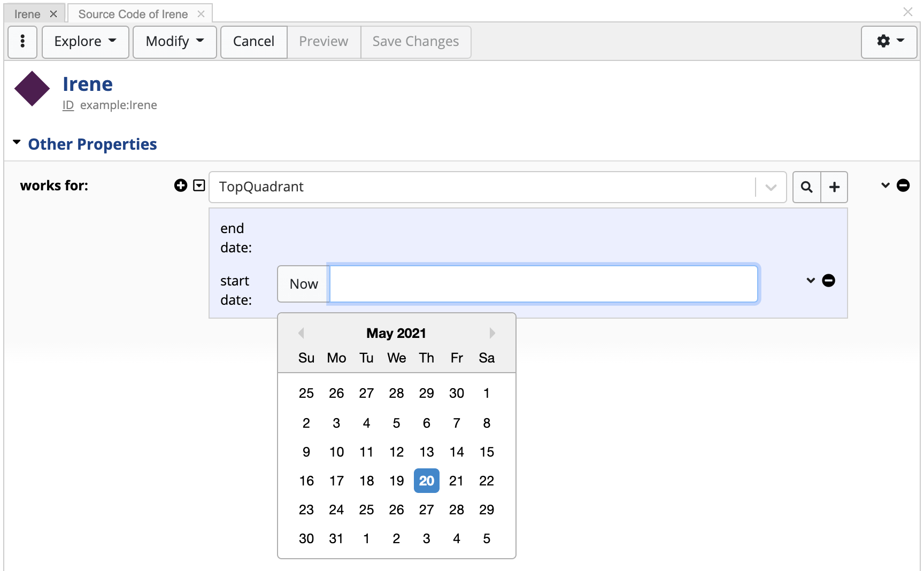Click the plus button next to search
The width and height of the screenshot is (924, 571).
(x=834, y=187)
